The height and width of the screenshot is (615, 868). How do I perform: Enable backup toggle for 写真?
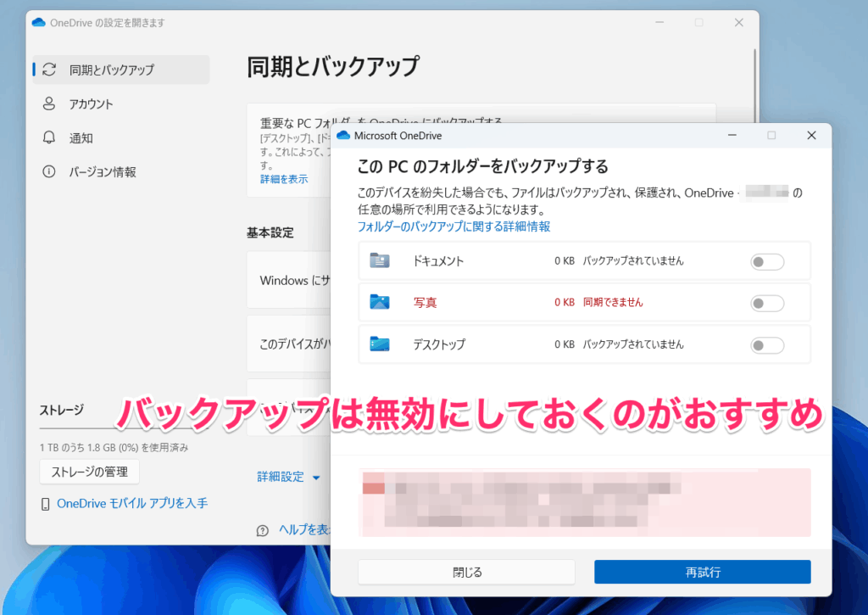click(x=767, y=303)
